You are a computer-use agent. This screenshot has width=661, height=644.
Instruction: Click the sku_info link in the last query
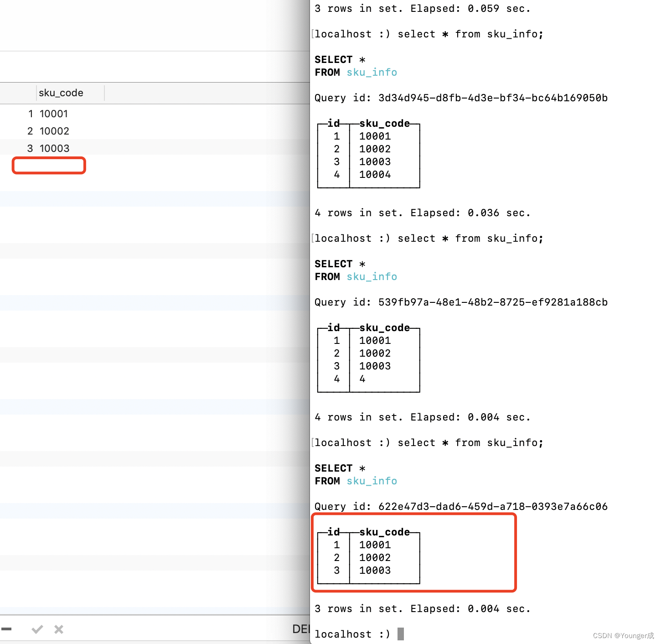coord(372,481)
